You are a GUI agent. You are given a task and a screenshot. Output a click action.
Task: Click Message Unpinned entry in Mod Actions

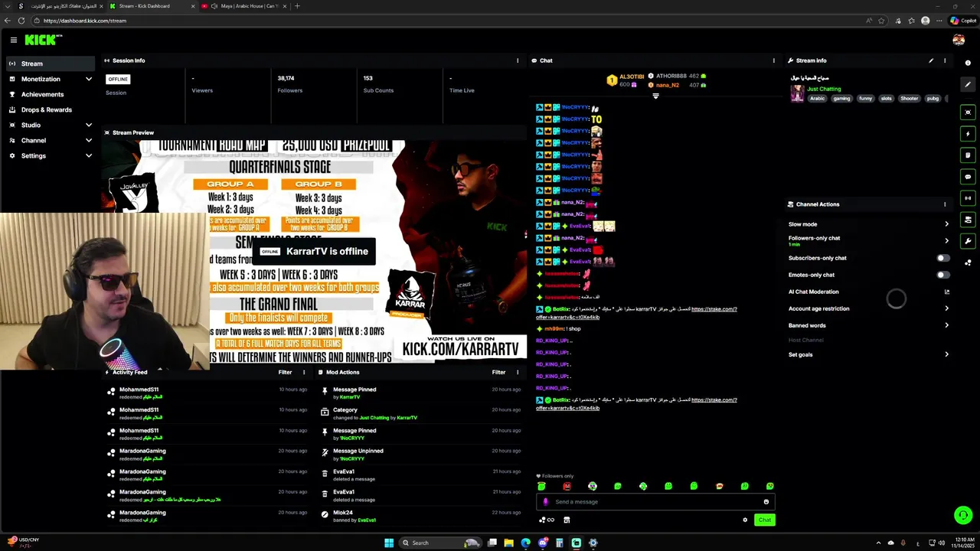(421, 455)
